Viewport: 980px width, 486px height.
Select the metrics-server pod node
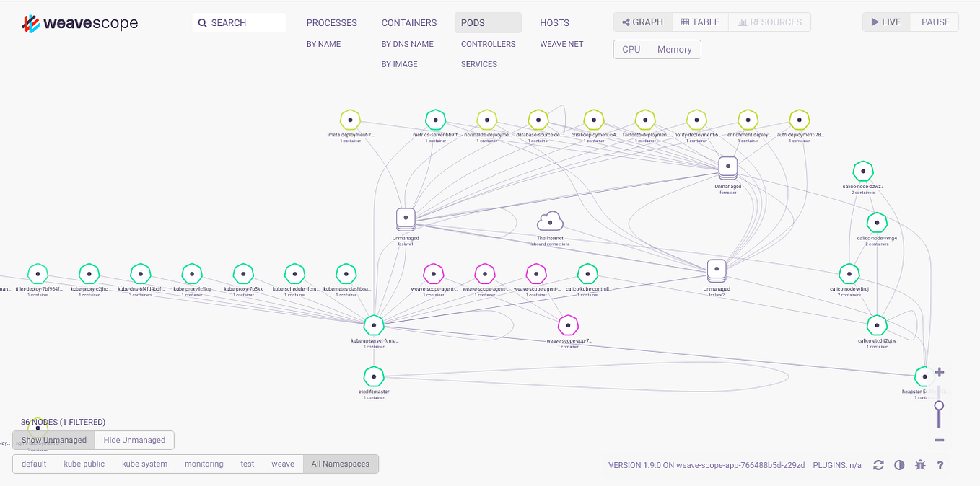coord(435,120)
